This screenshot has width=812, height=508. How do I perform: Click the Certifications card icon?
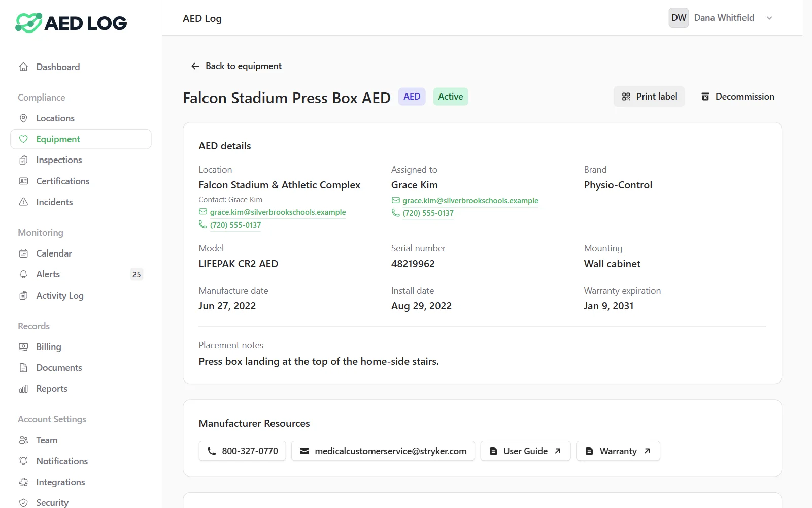23,181
